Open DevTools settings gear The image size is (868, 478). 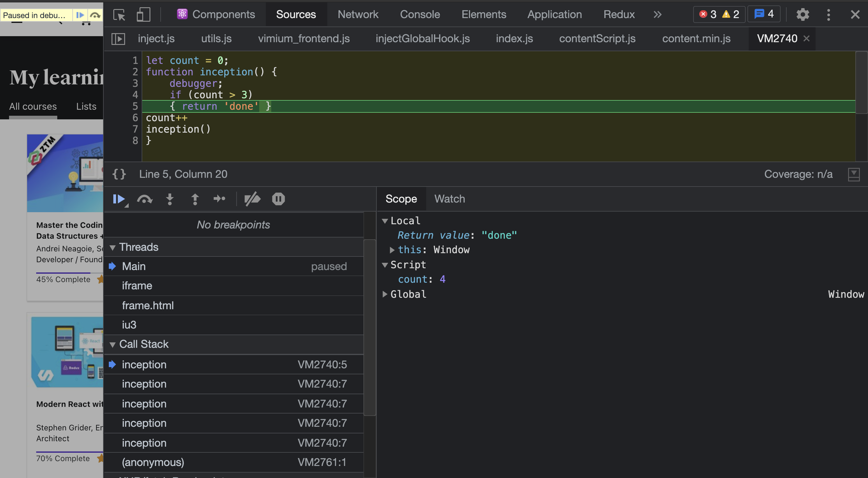tap(803, 14)
